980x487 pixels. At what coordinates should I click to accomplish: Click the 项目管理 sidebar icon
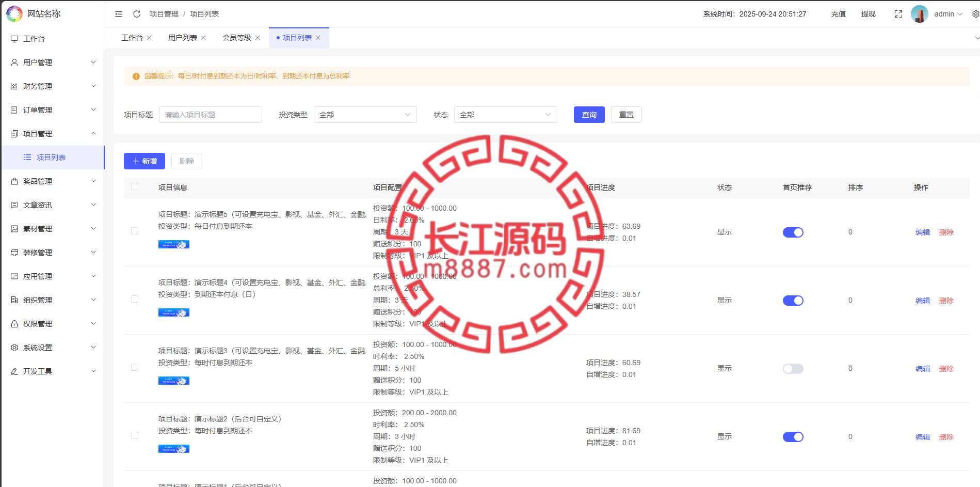pyautogui.click(x=14, y=134)
